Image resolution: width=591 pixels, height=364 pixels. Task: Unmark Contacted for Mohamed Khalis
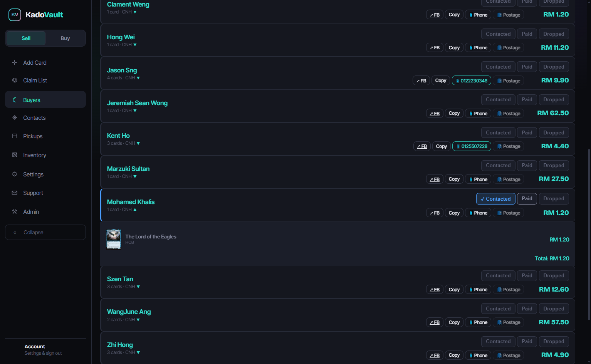[496, 199]
